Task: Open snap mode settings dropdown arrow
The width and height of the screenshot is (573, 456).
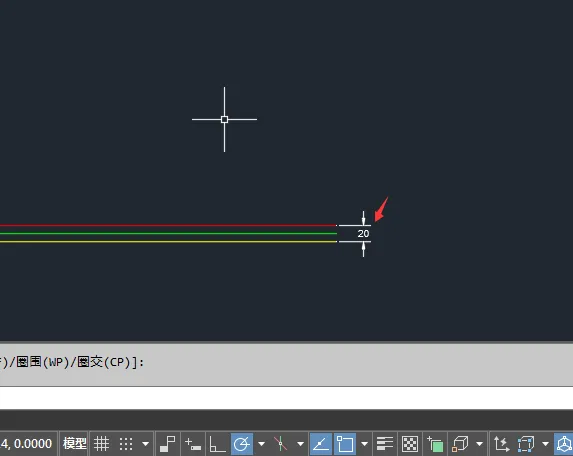Action: (x=145, y=444)
